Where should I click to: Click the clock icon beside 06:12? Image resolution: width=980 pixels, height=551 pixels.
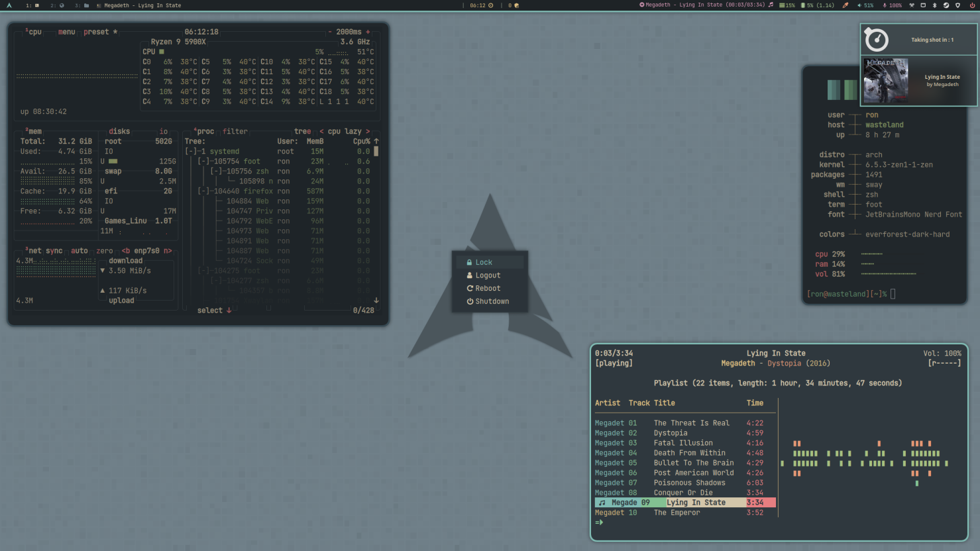click(x=491, y=5)
